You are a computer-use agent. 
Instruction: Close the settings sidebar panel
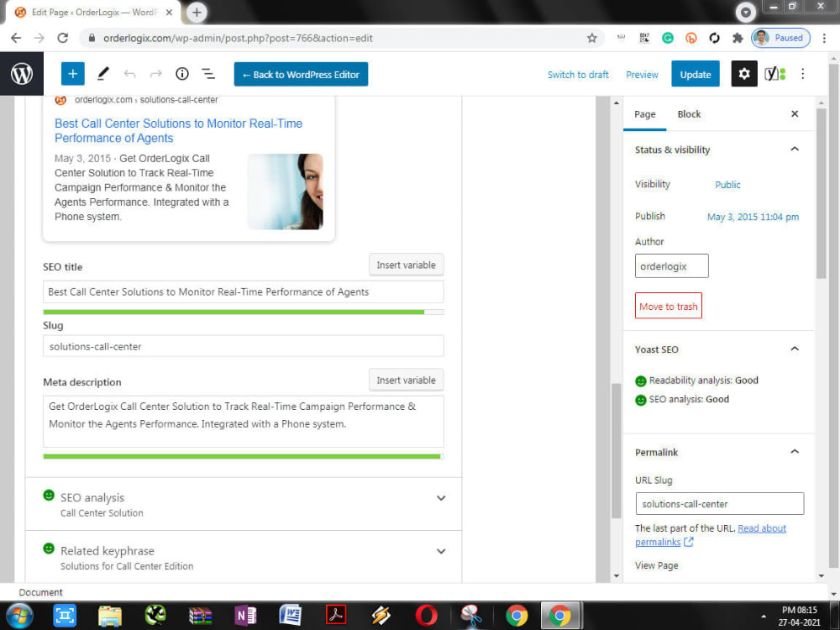pos(795,113)
